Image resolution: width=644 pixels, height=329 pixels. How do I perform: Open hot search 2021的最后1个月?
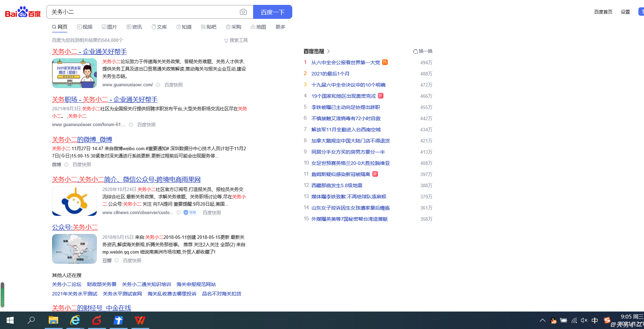tap(330, 74)
